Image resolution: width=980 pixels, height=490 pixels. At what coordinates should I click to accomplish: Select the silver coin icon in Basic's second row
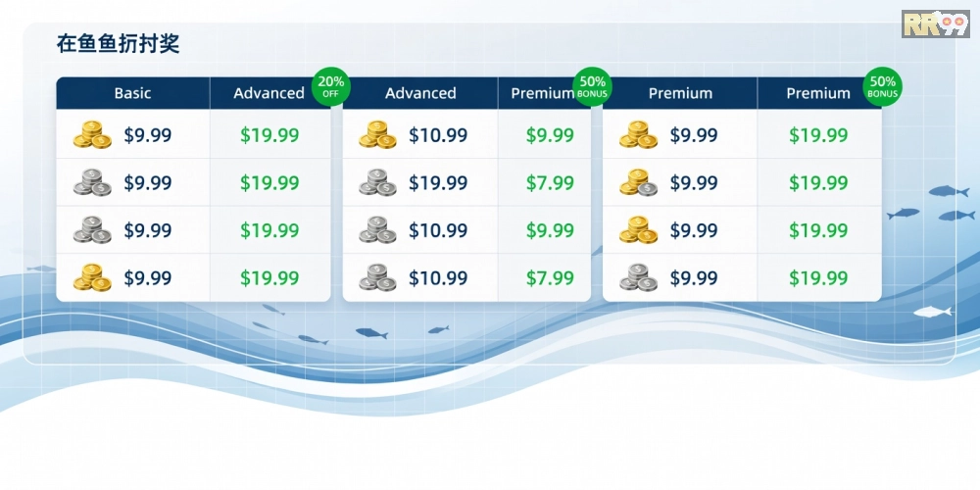[92, 183]
